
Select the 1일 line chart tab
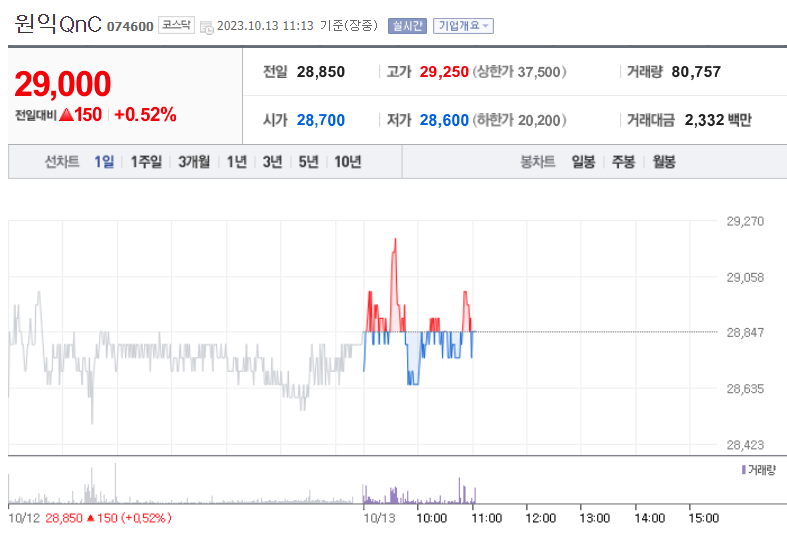pyautogui.click(x=104, y=162)
